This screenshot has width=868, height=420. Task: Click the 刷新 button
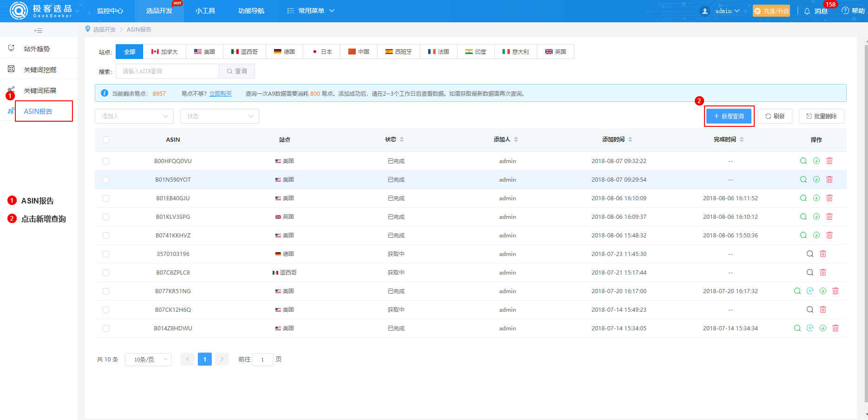[x=775, y=116]
